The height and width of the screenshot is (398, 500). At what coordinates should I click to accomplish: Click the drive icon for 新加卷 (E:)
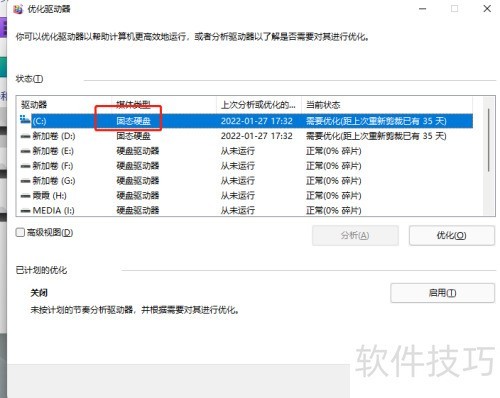25,151
